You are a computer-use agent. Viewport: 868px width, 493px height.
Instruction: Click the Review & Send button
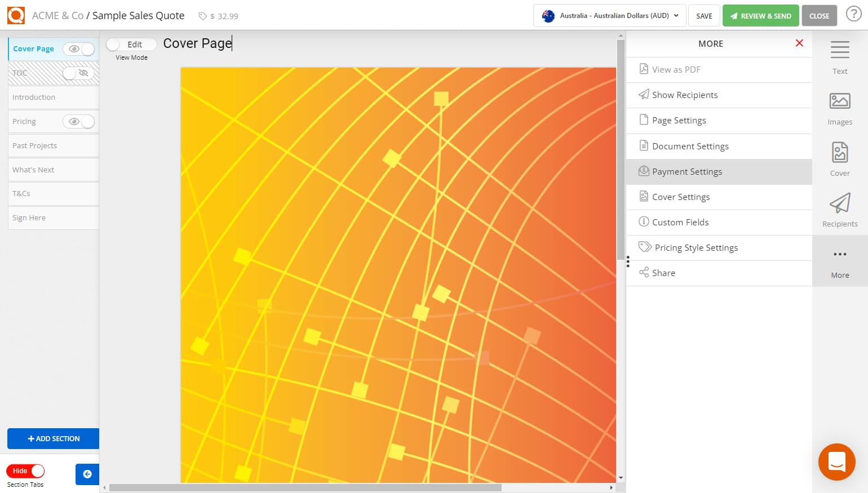coord(760,16)
